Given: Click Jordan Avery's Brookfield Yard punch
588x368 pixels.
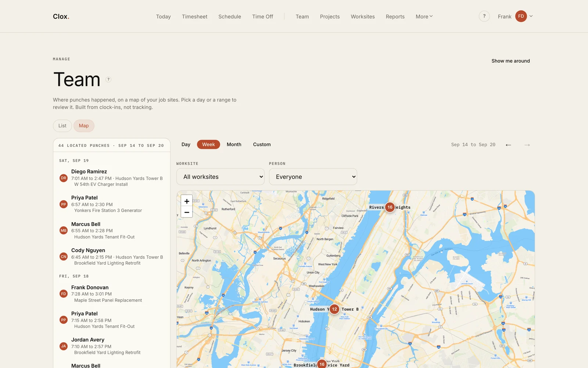Looking at the screenshot, I should (x=112, y=346).
